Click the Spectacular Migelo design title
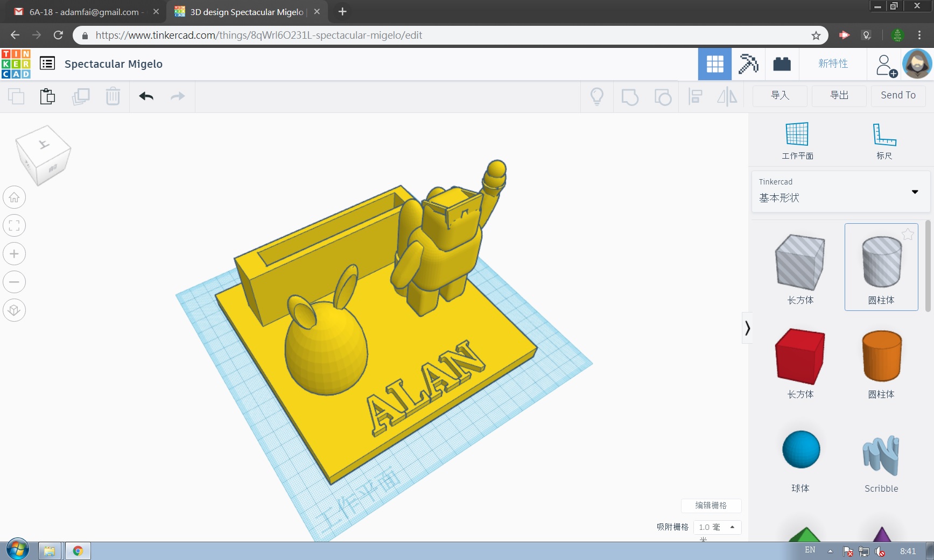The width and height of the screenshot is (934, 560). (114, 64)
